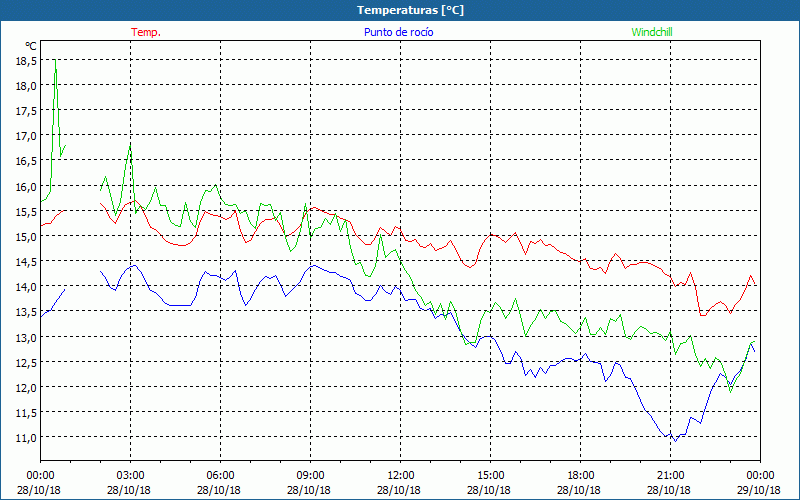Click the 16,0 y-axis value
This screenshot has height=500, width=800.
[x=27, y=186]
